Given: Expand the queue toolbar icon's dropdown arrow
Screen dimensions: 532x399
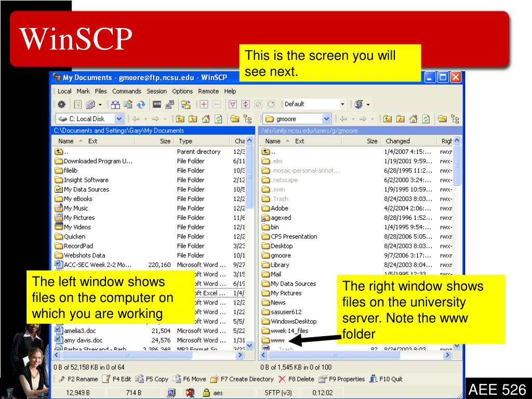Looking at the screenshot, I should 100,104.
